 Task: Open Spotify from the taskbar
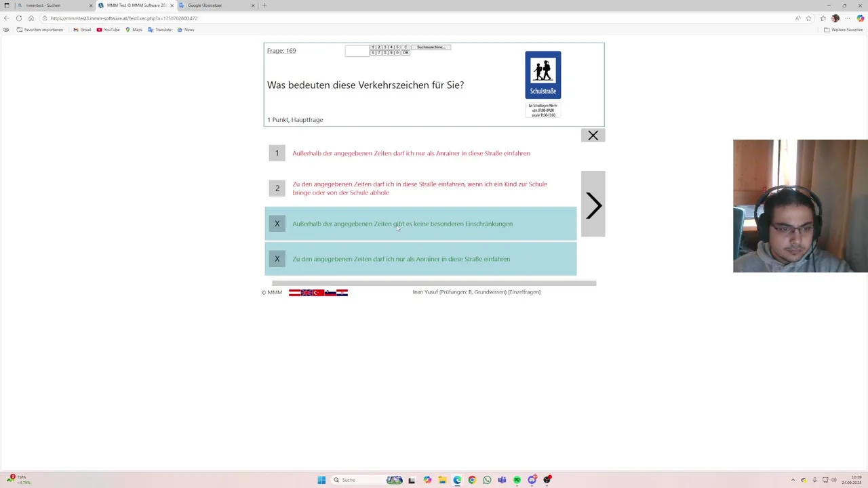tap(517, 480)
